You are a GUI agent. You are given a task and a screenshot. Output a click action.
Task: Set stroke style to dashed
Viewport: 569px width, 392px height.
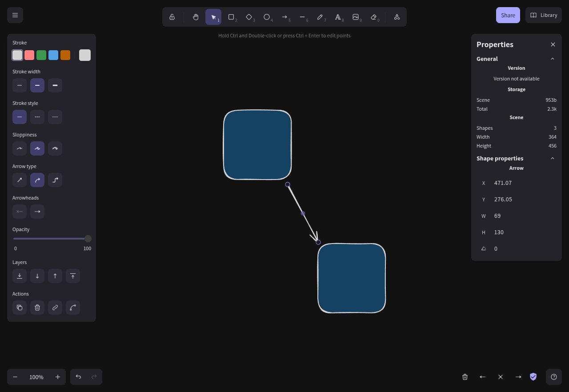[x=37, y=117]
